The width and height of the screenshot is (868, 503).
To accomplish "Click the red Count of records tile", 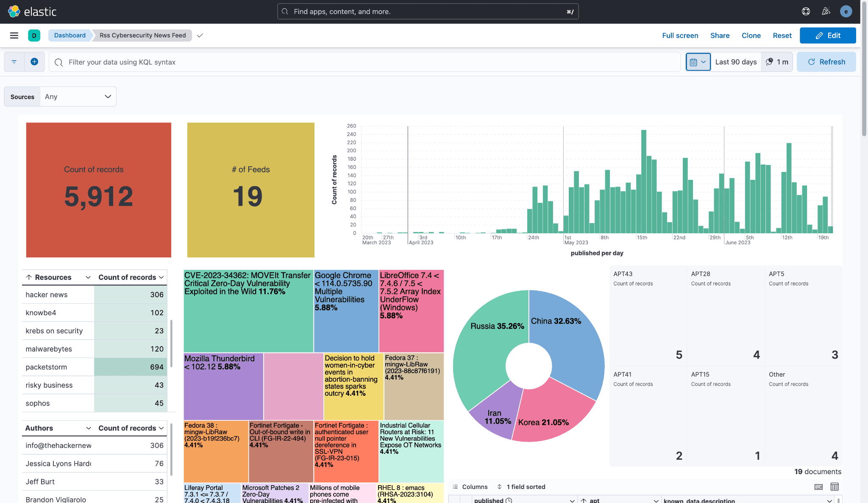I will [x=98, y=190].
